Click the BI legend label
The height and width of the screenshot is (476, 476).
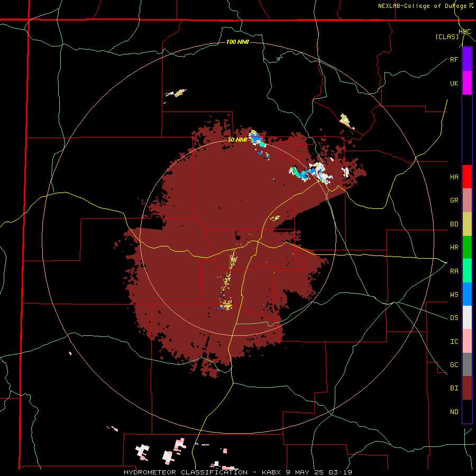tap(454, 388)
